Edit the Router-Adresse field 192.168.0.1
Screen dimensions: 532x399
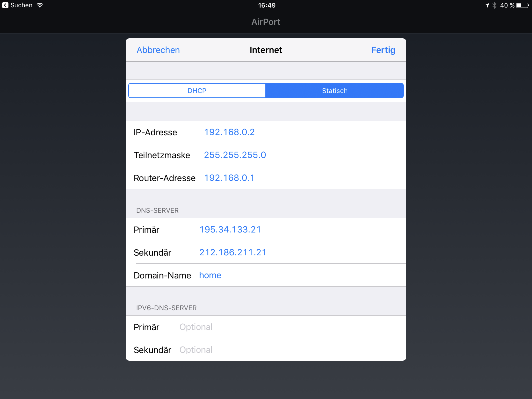(229, 178)
